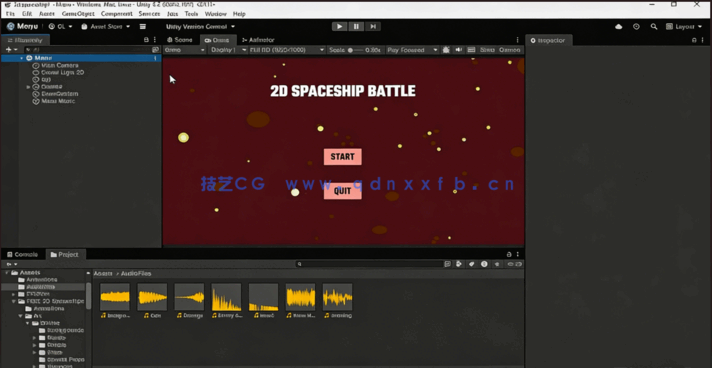Start Play mode with the Play button

[339, 27]
